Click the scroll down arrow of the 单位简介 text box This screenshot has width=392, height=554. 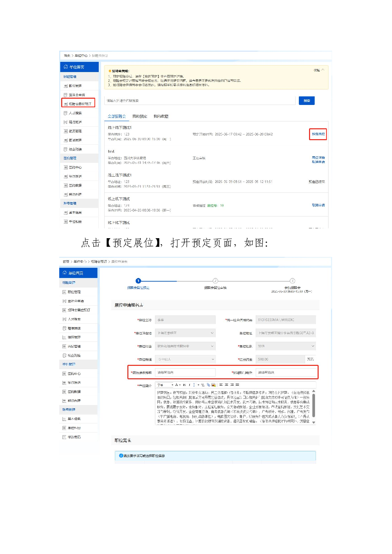coord(314,422)
